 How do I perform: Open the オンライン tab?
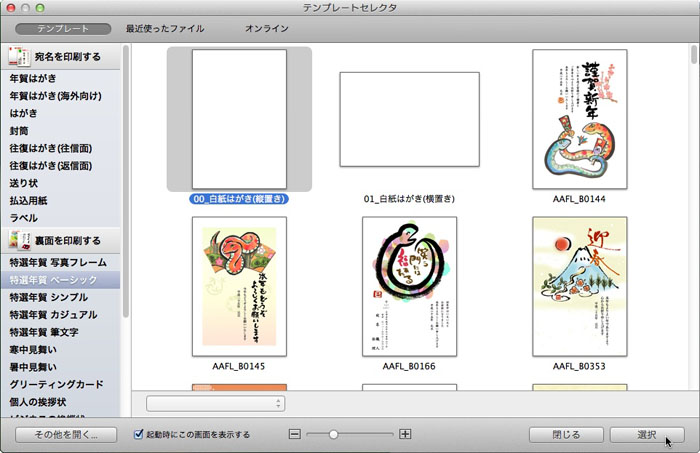tap(266, 29)
